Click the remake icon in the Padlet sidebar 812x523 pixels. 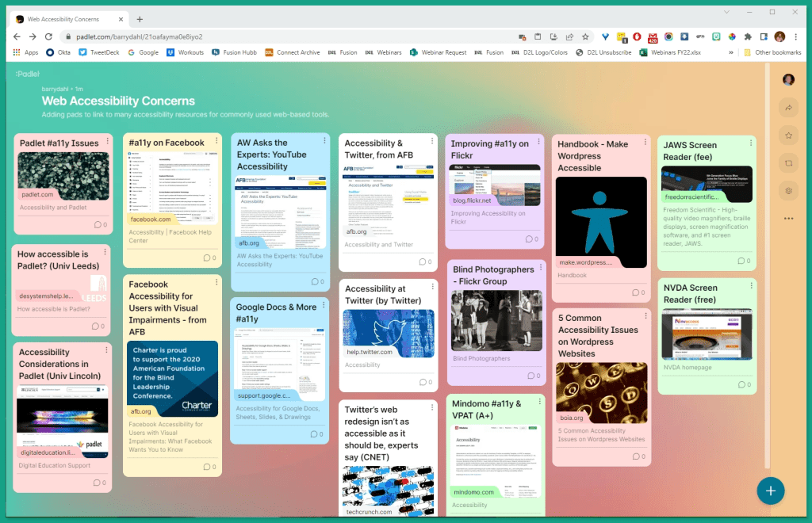click(788, 162)
